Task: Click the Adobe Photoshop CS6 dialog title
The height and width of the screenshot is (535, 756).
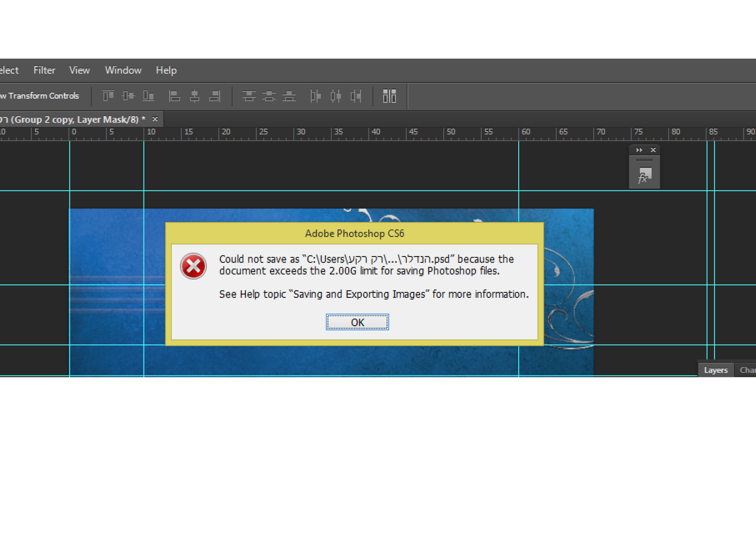Action: [x=355, y=233]
